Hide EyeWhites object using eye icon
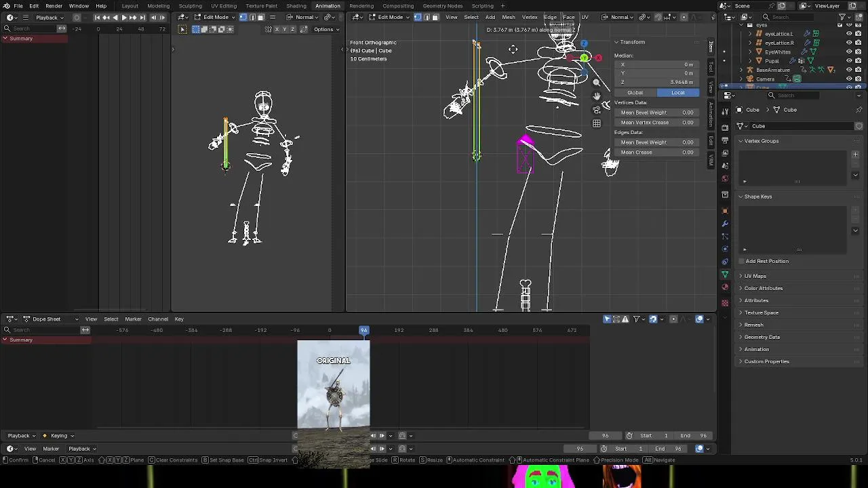 pyautogui.click(x=849, y=52)
